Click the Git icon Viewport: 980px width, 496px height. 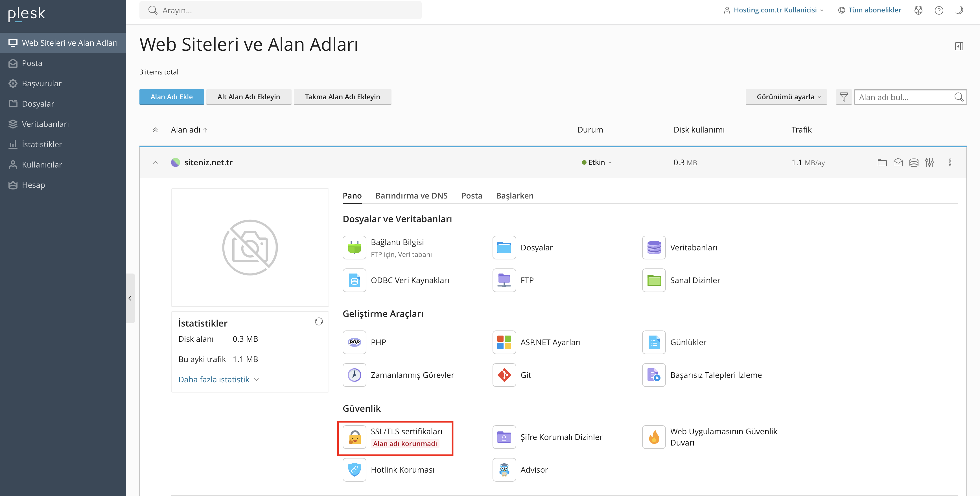tap(504, 375)
